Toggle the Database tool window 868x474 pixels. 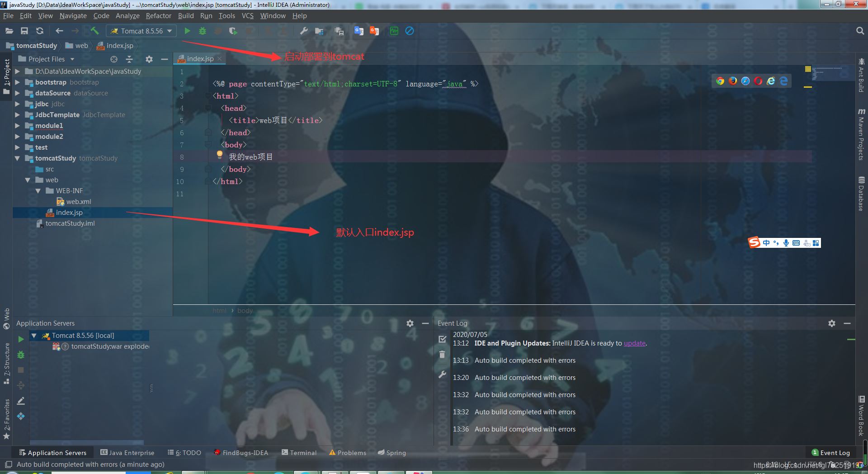point(861,194)
